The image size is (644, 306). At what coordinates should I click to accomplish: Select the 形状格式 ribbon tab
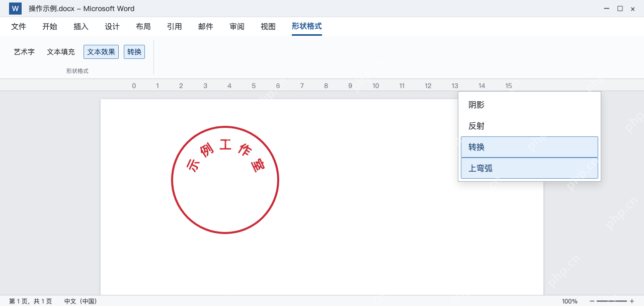click(x=307, y=27)
